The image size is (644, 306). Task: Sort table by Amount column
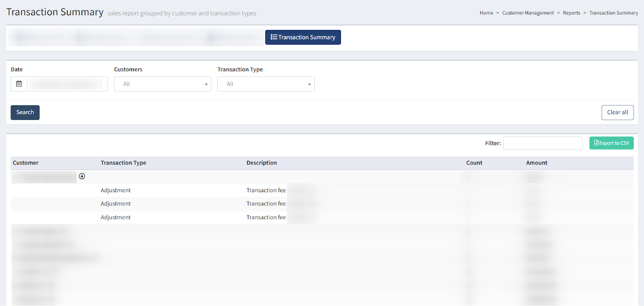point(537,163)
